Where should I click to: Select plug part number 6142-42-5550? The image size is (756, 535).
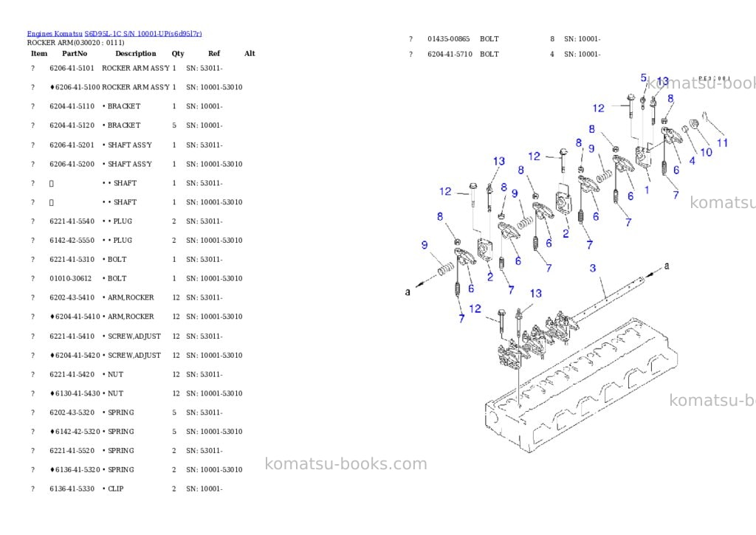point(72,240)
